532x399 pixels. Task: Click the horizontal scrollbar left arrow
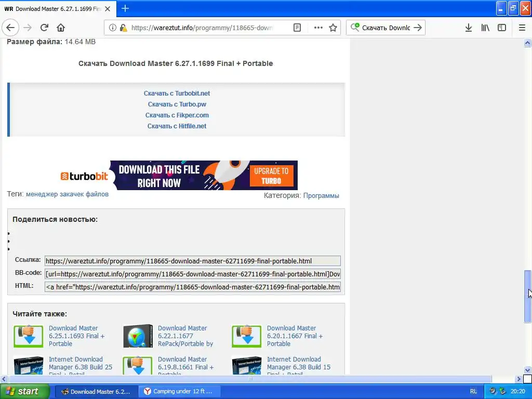pyautogui.click(x=4, y=379)
